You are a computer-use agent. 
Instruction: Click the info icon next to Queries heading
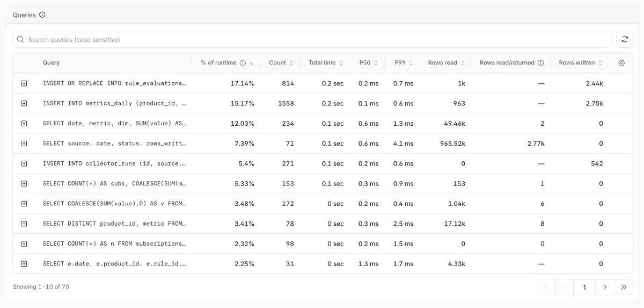pyautogui.click(x=42, y=15)
